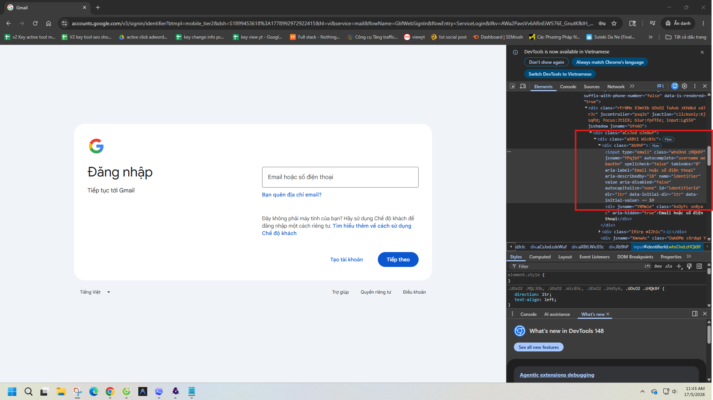
Task: Open the Trợ giúp link
Action: (x=340, y=292)
